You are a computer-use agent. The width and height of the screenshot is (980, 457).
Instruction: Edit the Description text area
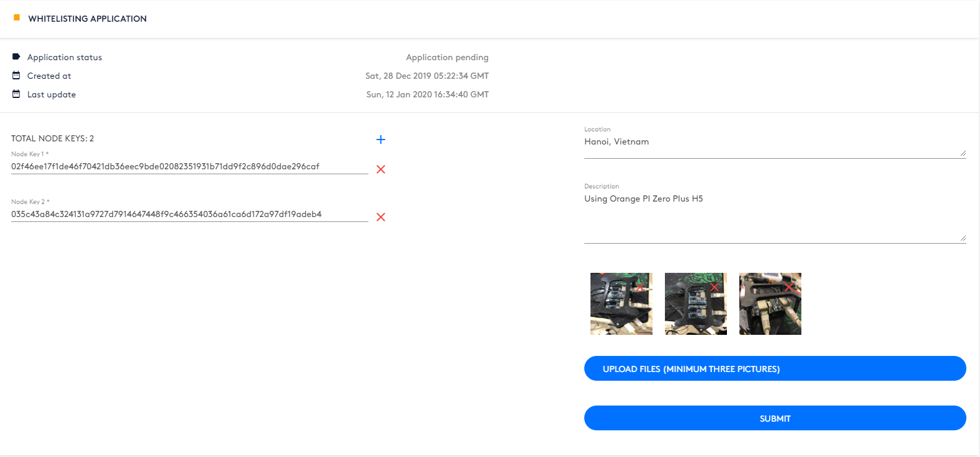775,218
